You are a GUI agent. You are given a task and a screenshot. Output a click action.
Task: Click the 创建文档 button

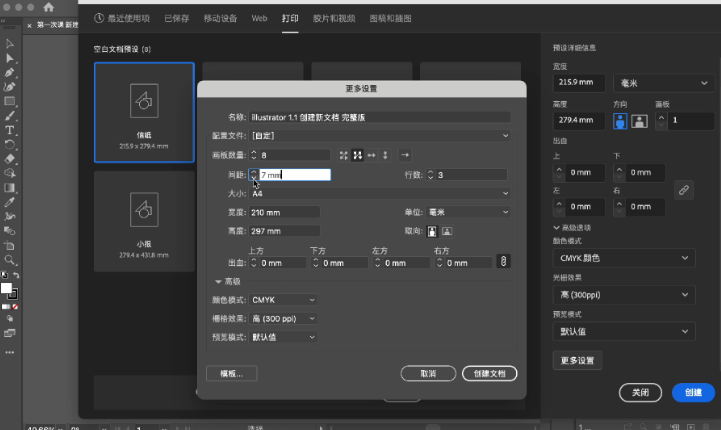point(490,373)
